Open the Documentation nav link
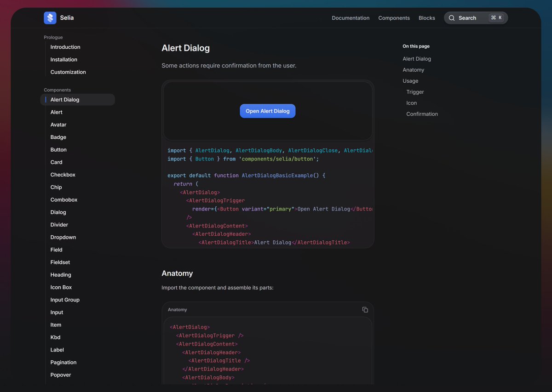552x392 pixels. [x=351, y=18]
